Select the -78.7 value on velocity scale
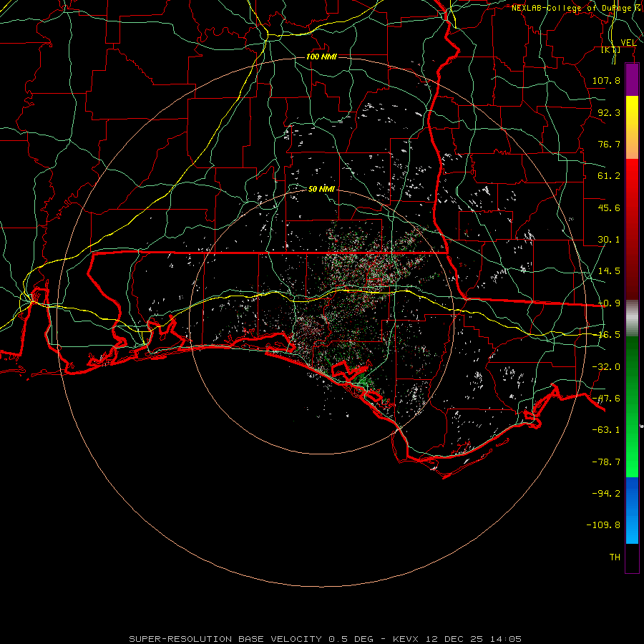This screenshot has height=644, width=644. 606,462
